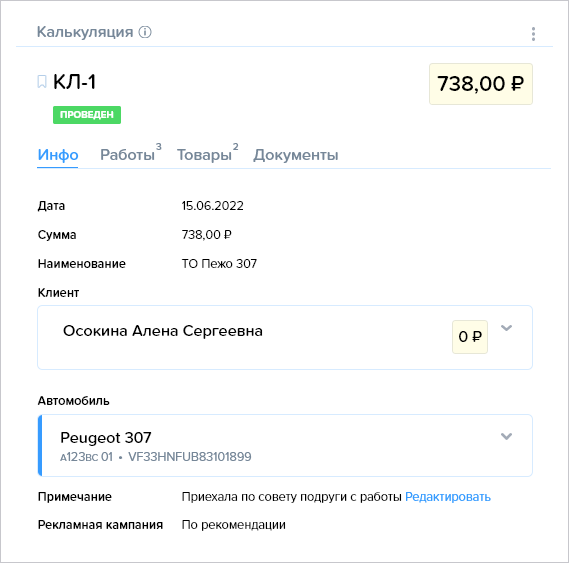Click the client balance 0 ₽ badge

click(x=470, y=337)
